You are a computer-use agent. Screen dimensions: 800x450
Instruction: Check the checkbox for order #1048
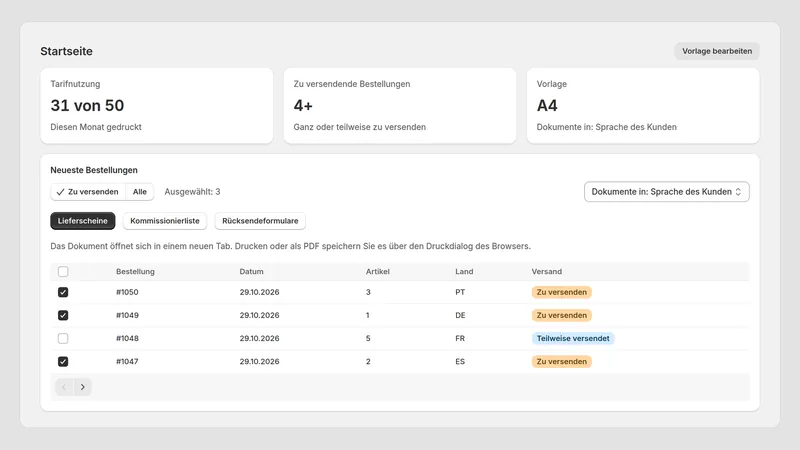(x=63, y=338)
